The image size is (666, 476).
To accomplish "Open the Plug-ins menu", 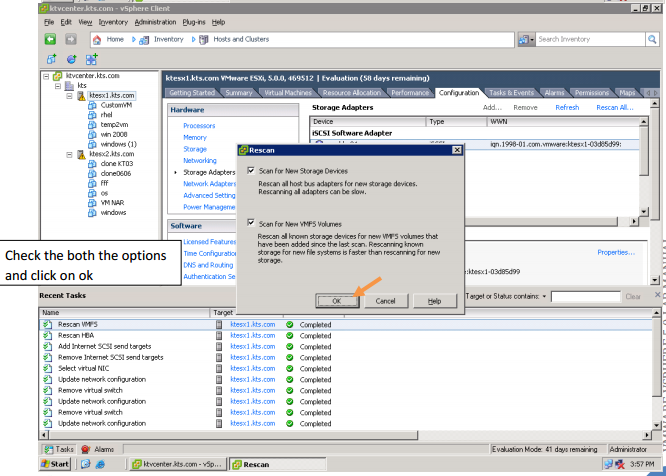I will click(x=194, y=22).
